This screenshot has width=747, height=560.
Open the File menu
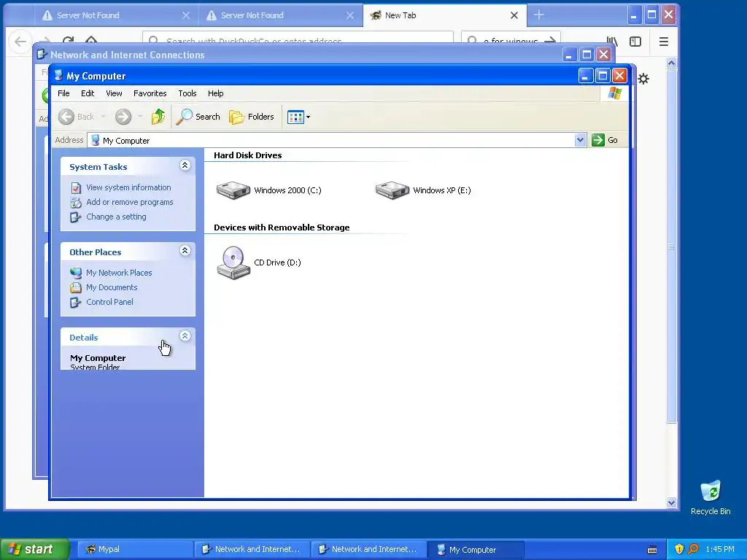(x=63, y=93)
